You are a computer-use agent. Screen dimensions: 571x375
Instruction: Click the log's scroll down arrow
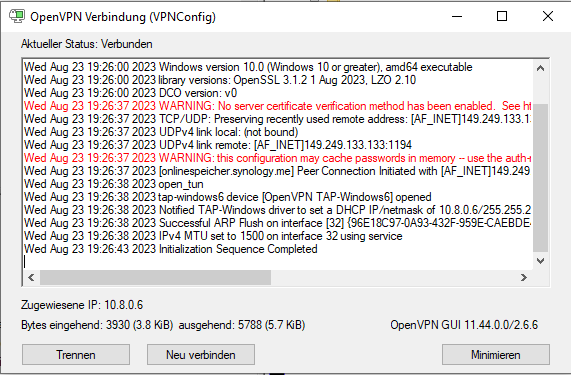click(x=540, y=261)
